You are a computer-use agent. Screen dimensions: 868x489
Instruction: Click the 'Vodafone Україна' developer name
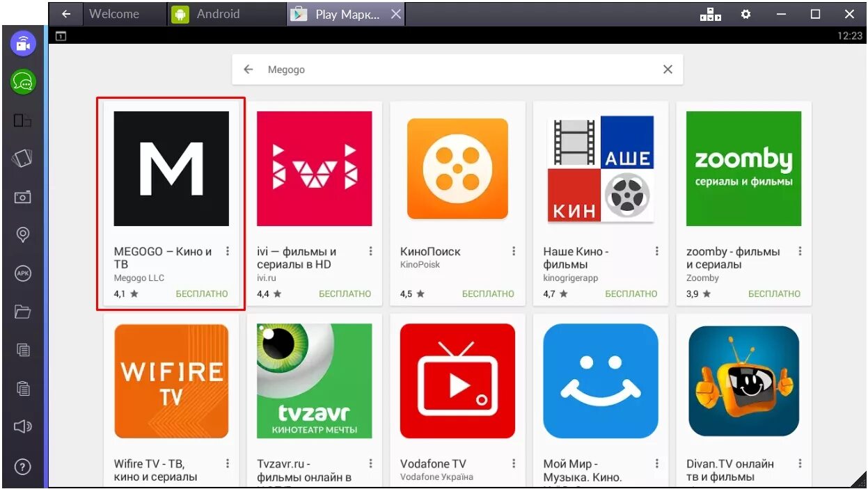[436, 476]
